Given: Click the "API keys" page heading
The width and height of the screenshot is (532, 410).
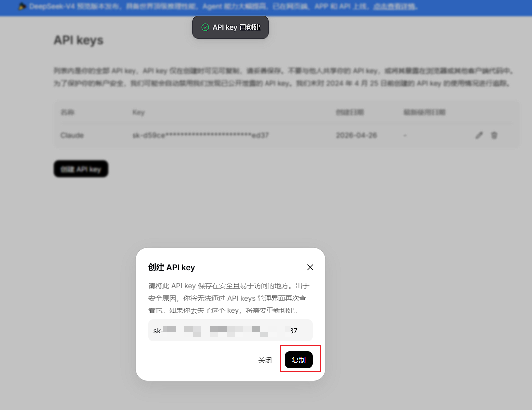Looking at the screenshot, I should pyautogui.click(x=78, y=40).
